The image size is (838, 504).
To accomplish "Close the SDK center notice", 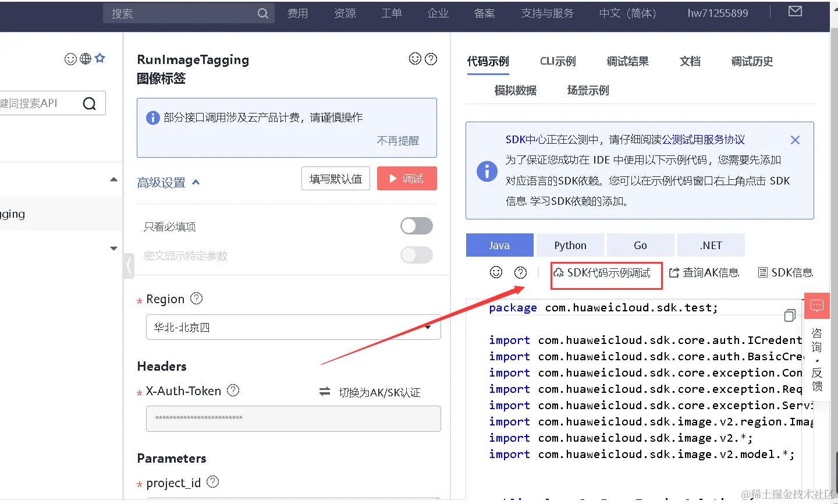I will point(795,140).
